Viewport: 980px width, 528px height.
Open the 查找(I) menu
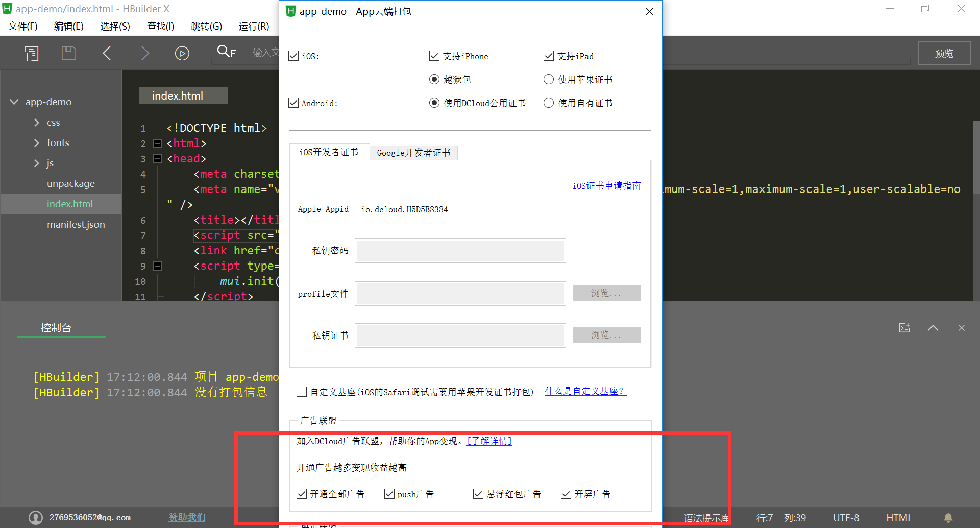(x=161, y=27)
